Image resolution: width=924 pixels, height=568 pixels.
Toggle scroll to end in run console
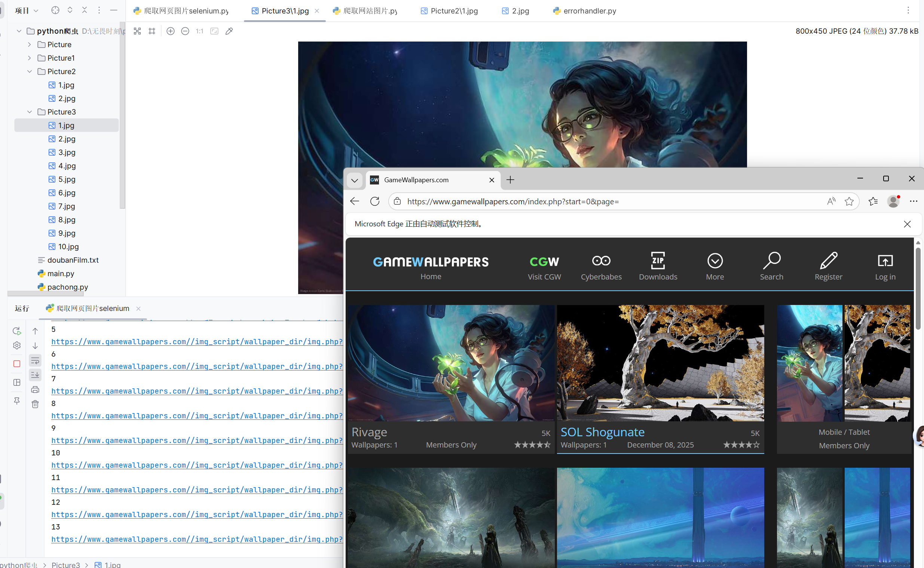pyautogui.click(x=35, y=375)
